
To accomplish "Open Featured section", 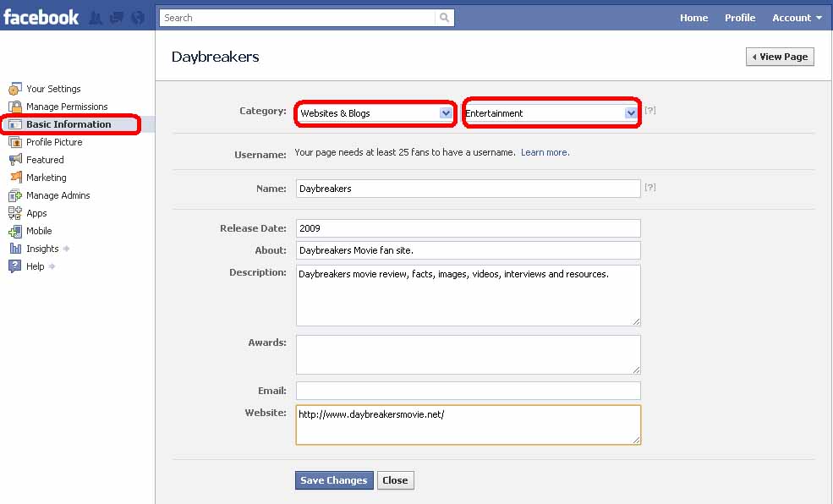I will (45, 160).
